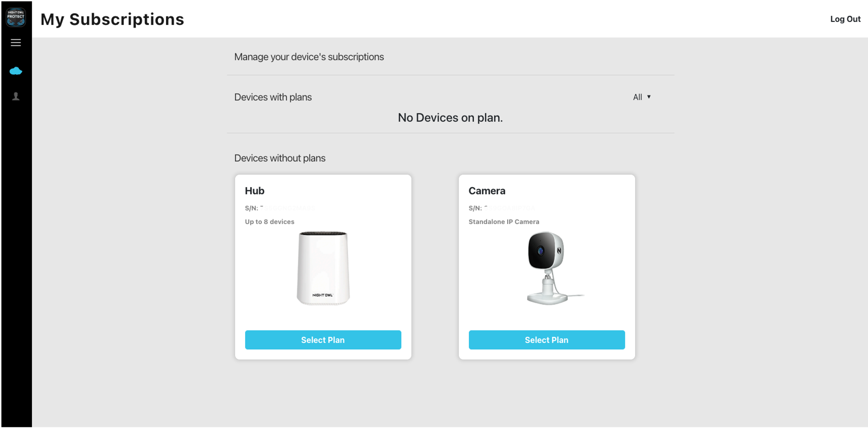Click the Devices without plans section label
Screen dimensions: 868x428
coord(280,158)
